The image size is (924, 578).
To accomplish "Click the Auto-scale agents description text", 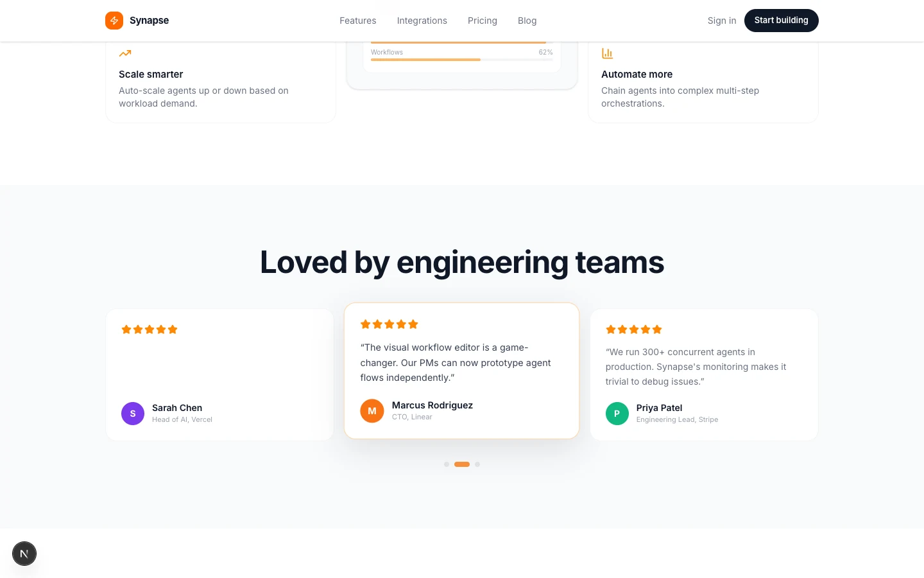I will coord(203,97).
